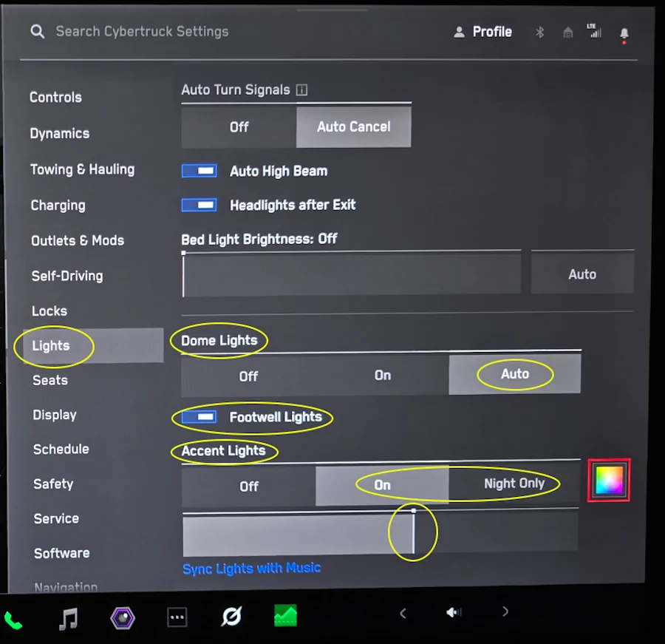Screen dimensions: 665x644
Task: Tap the notification bell icon
Action: pos(624,33)
